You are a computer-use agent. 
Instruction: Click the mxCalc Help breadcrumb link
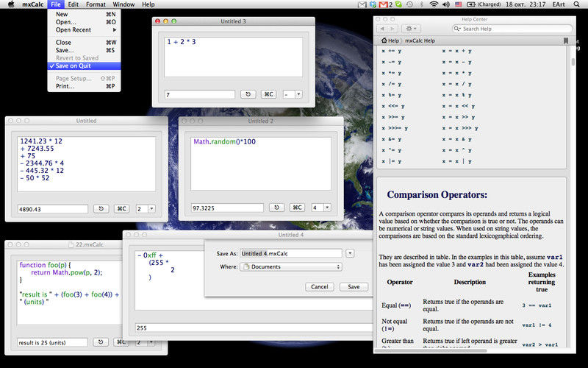[x=420, y=40]
